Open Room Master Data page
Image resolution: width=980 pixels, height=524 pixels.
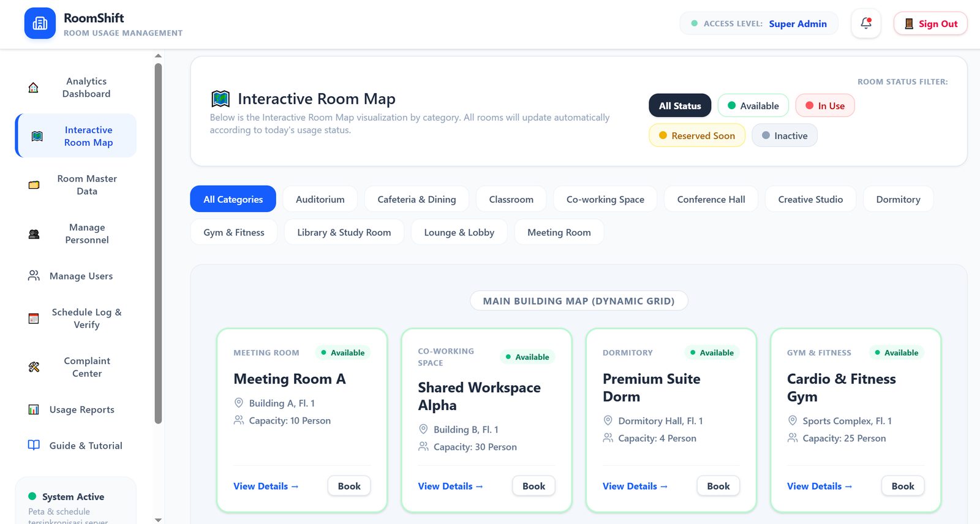coord(76,185)
